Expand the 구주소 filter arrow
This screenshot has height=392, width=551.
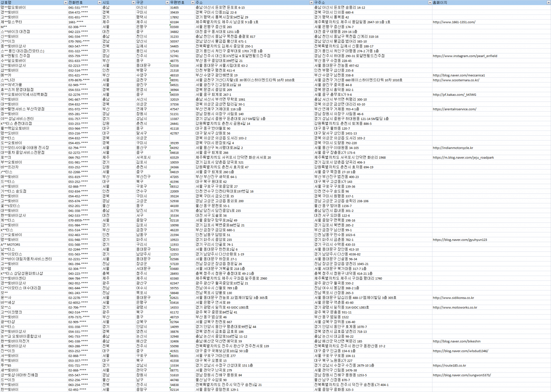point(430,3)
